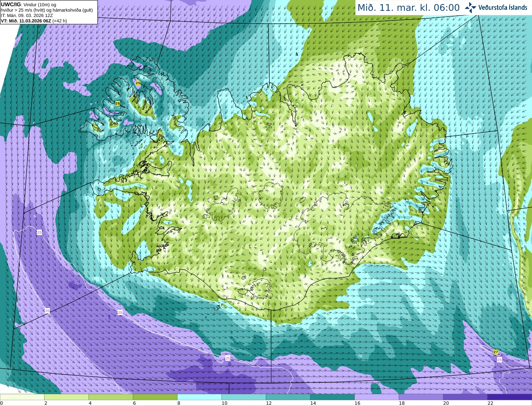
Task: Pick the 12–14 m/s teal legend swatch
Action: [288, 397]
